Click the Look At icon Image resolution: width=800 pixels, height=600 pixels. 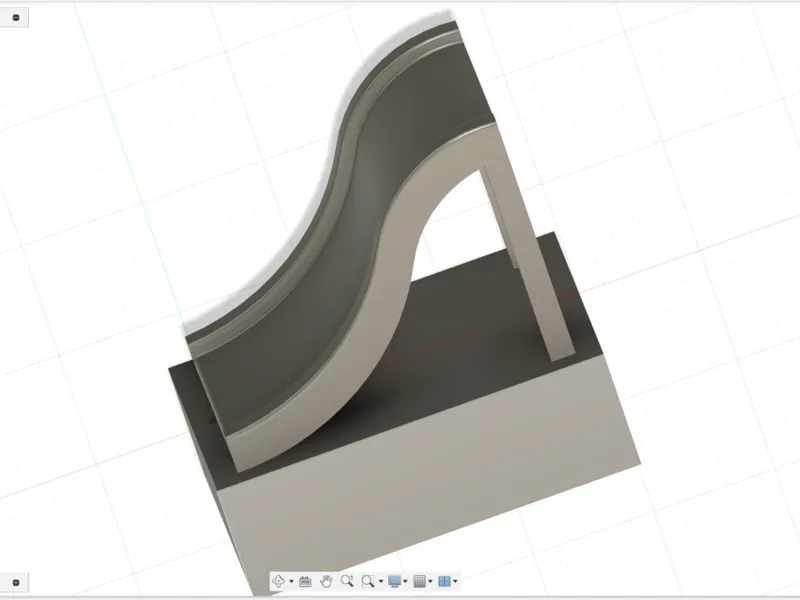(305, 581)
